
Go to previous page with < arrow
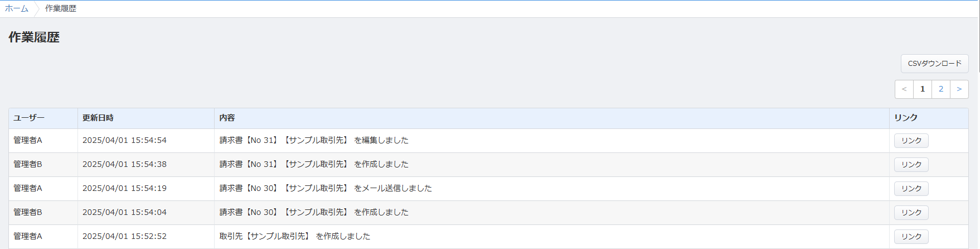[904, 89]
